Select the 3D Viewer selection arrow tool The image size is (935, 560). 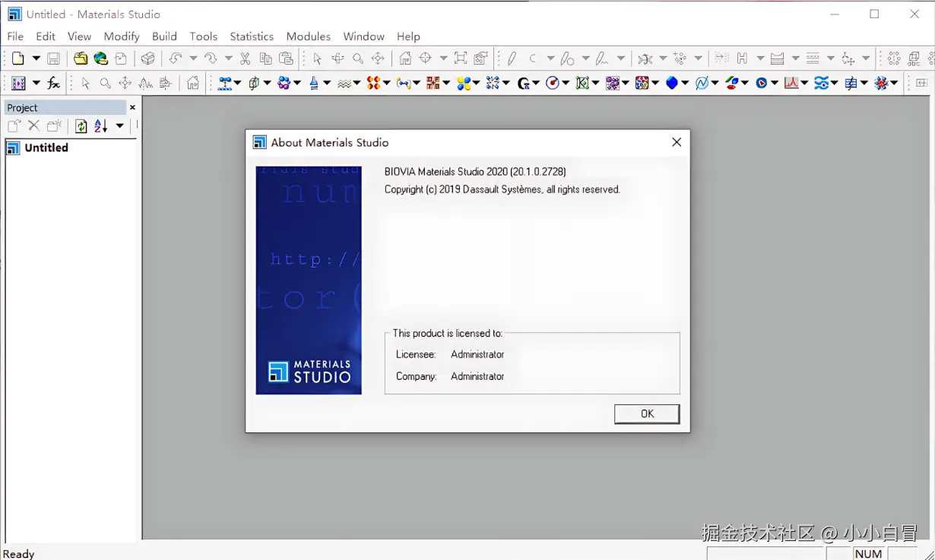(x=318, y=59)
